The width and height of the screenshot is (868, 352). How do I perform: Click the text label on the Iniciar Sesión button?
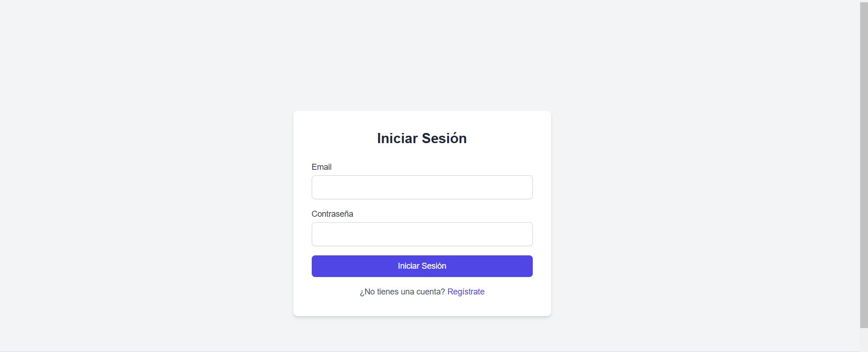click(x=422, y=266)
